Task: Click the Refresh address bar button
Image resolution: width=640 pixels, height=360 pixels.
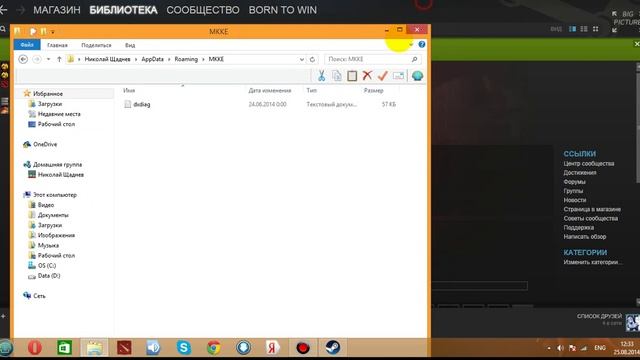Action: (x=312, y=59)
